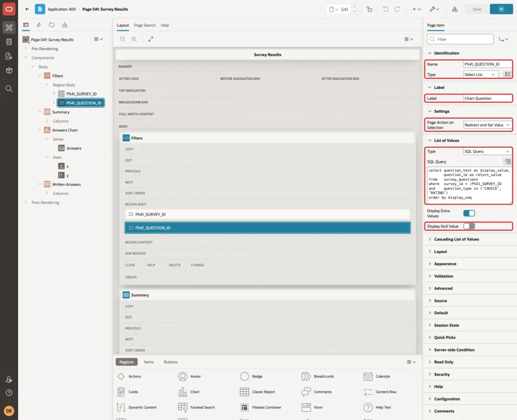Select the Layout tab
Image resolution: width=517 pixels, height=420 pixels.
pyautogui.click(x=123, y=25)
